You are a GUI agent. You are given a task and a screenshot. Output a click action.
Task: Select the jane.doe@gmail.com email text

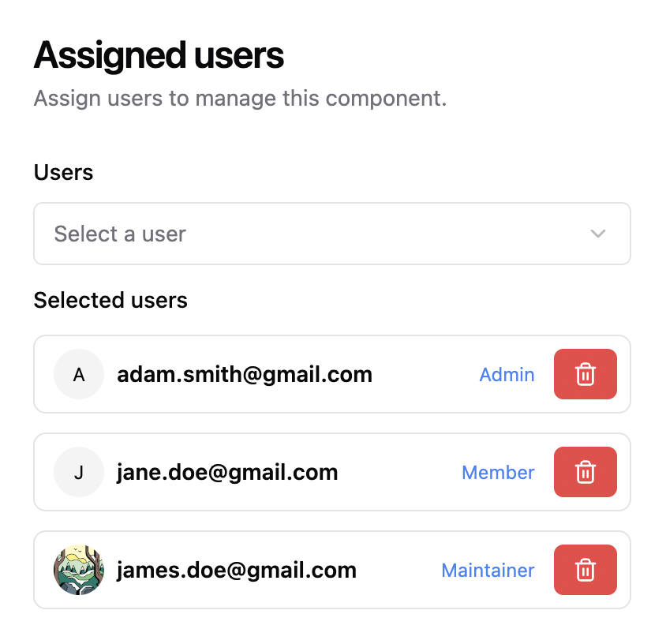pyautogui.click(x=227, y=473)
